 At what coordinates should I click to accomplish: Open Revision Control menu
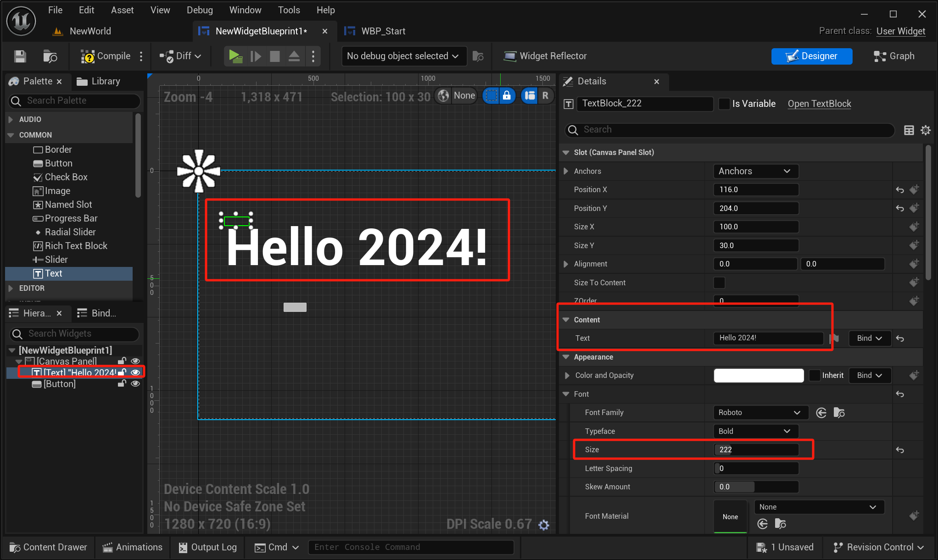[878, 547]
